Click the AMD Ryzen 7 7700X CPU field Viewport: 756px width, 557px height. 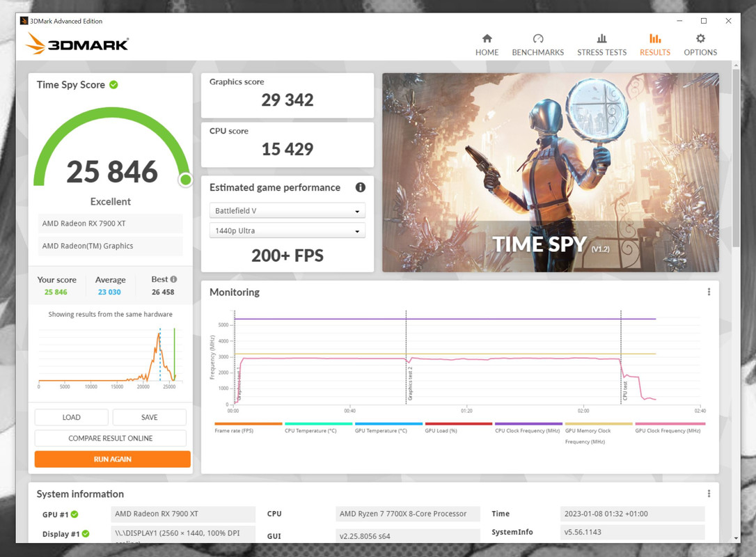click(408, 514)
